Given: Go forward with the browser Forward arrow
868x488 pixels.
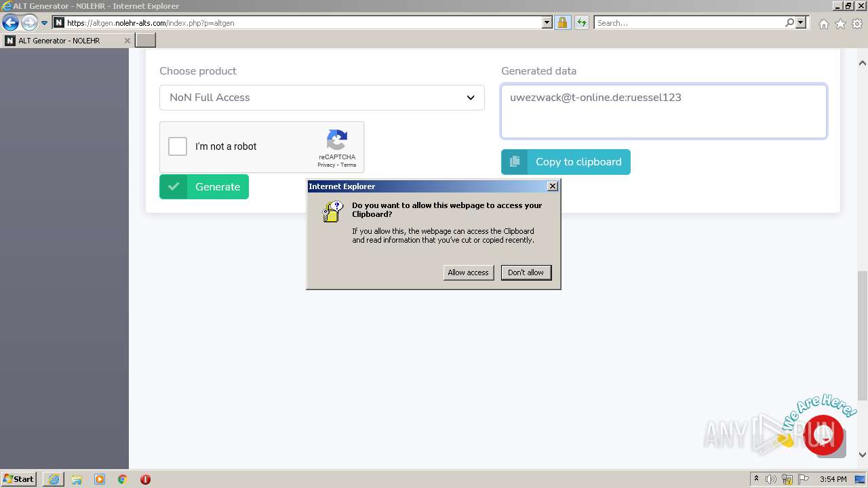Looking at the screenshot, I should tap(29, 23).
